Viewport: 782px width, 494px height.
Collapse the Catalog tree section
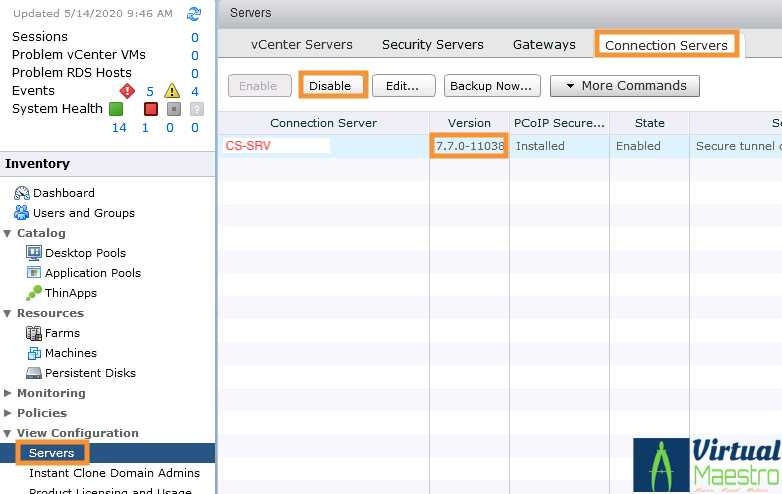pos(8,233)
